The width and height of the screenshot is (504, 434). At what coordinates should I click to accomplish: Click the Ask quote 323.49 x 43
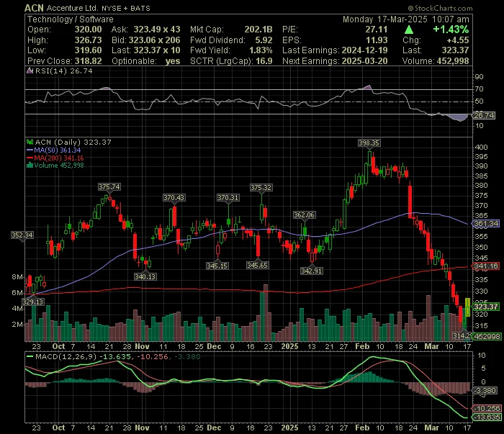click(157, 30)
